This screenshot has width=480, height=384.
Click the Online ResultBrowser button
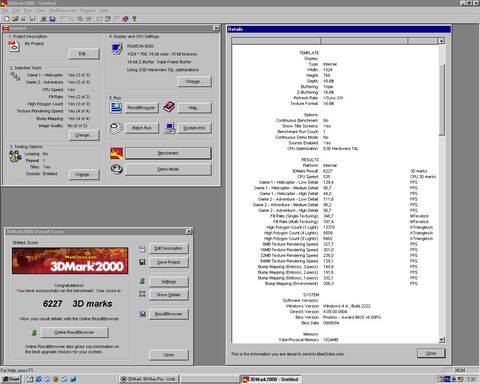[74, 332]
